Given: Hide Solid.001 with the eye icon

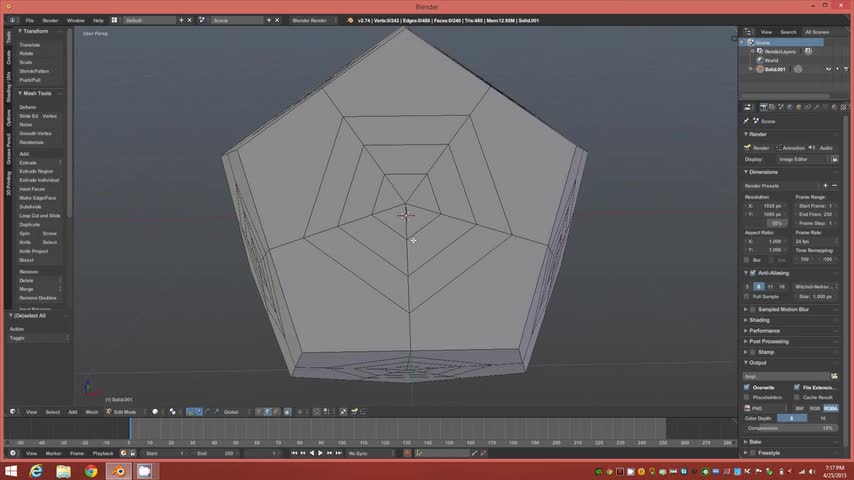Looking at the screenshot, I should (828, 69).
